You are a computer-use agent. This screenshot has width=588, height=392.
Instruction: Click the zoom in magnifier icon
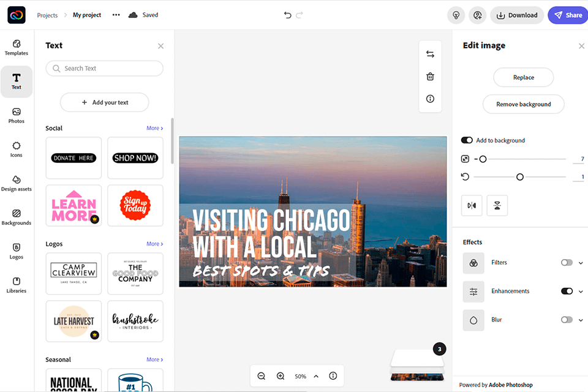(x=281, y=376)
